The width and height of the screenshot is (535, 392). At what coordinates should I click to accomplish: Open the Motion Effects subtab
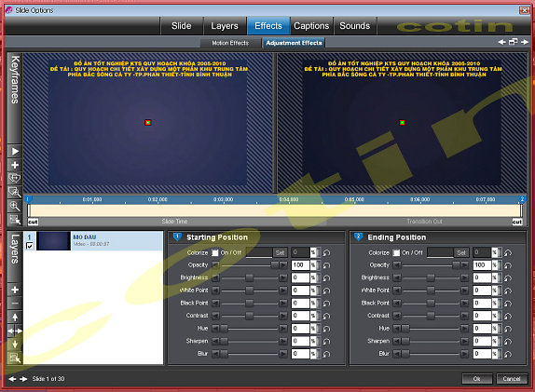(x=230, y=43)
